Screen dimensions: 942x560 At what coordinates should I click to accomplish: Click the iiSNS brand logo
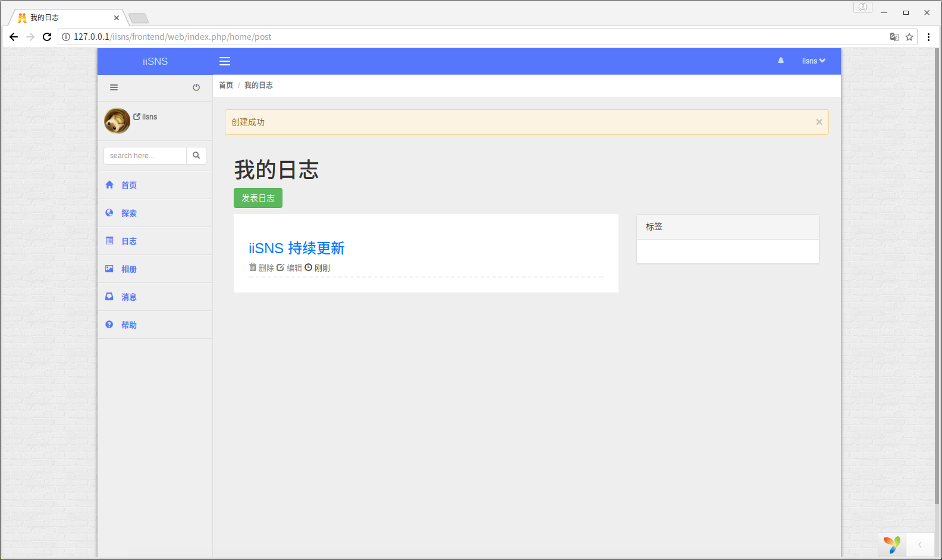pyautogui.click(x=155, y=61)
